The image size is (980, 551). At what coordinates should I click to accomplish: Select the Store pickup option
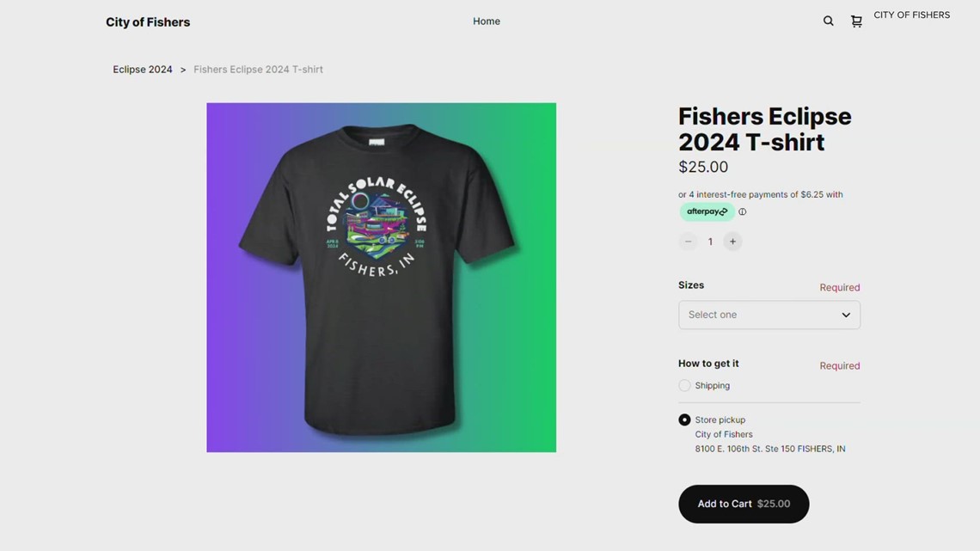(x=684, y=419)
